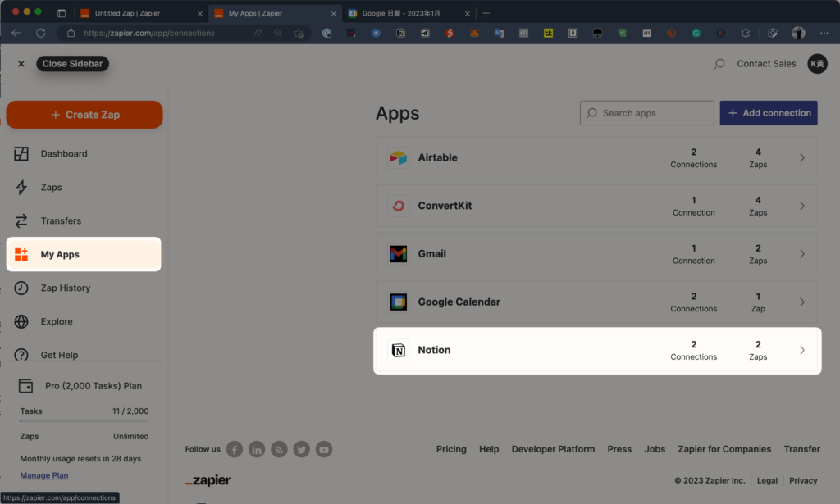Viewport: 840px width, 504px height.
Task: Go to Zap History in the sidebar
Action: 66,288
